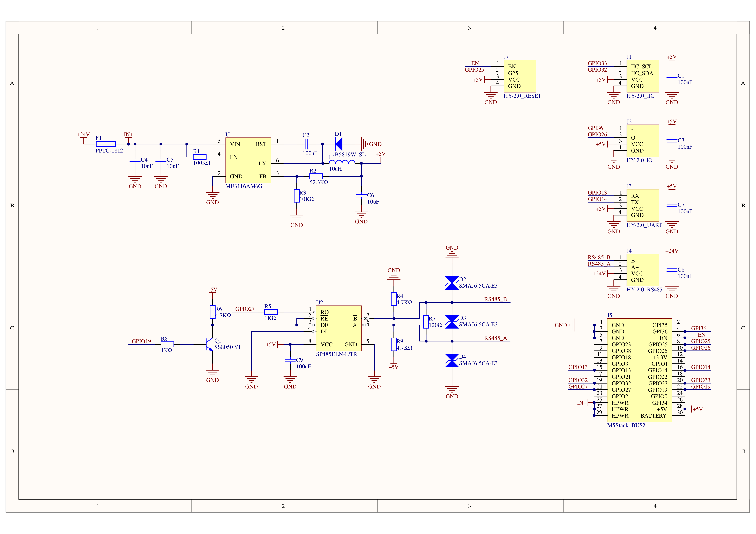
Task: Select resistor R9 4.7KΩ symbol
Action: pyautogui.click(x=394, y=344)
